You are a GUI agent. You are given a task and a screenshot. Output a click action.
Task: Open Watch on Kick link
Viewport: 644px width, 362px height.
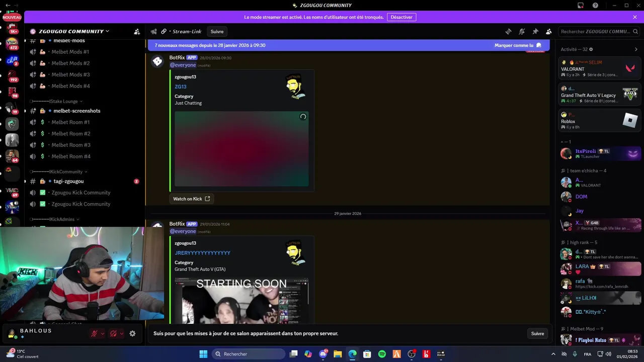pyautogui.click(x=191, y=199)
